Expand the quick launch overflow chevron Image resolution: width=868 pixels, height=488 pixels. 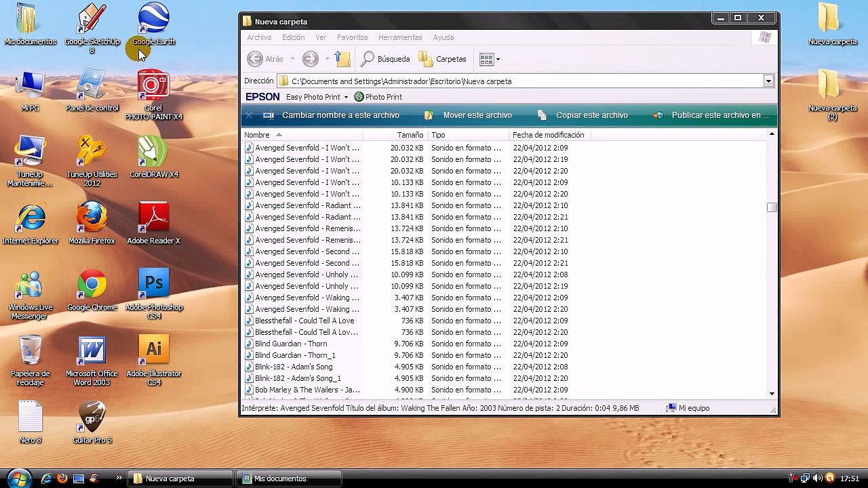pos(119,478)
